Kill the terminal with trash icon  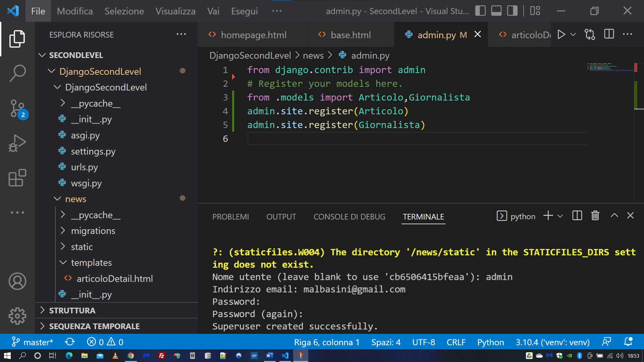click(595, 216)
